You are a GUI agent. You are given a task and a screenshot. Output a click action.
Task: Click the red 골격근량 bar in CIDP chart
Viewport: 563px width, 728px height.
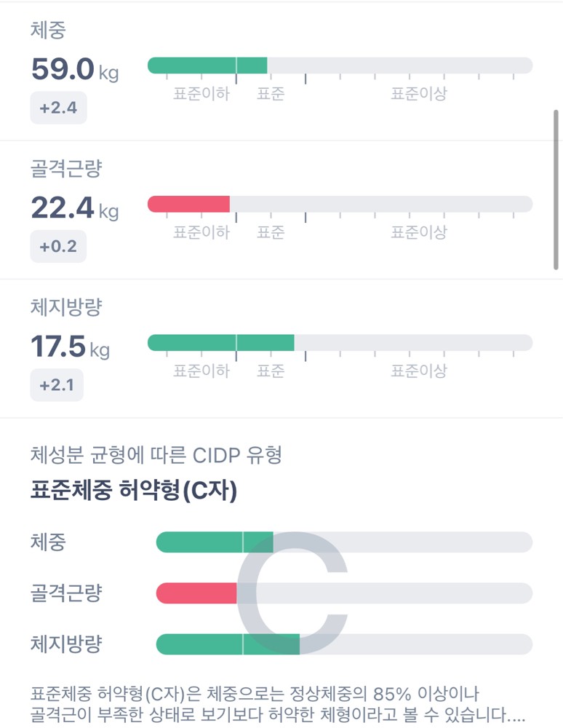tap(196, 593)
